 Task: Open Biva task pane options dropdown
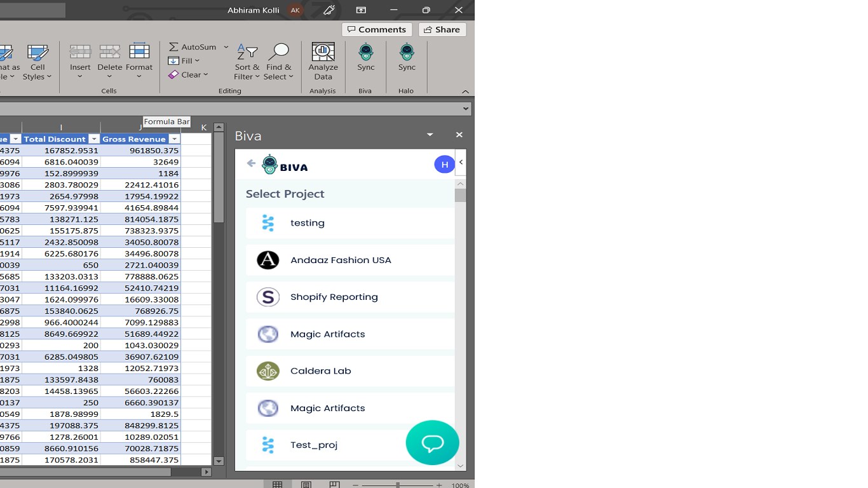(430, 135)
